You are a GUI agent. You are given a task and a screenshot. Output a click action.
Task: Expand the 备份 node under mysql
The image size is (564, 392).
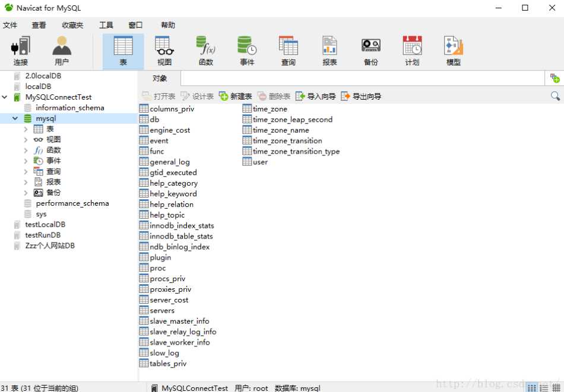(x=26, y=193)
